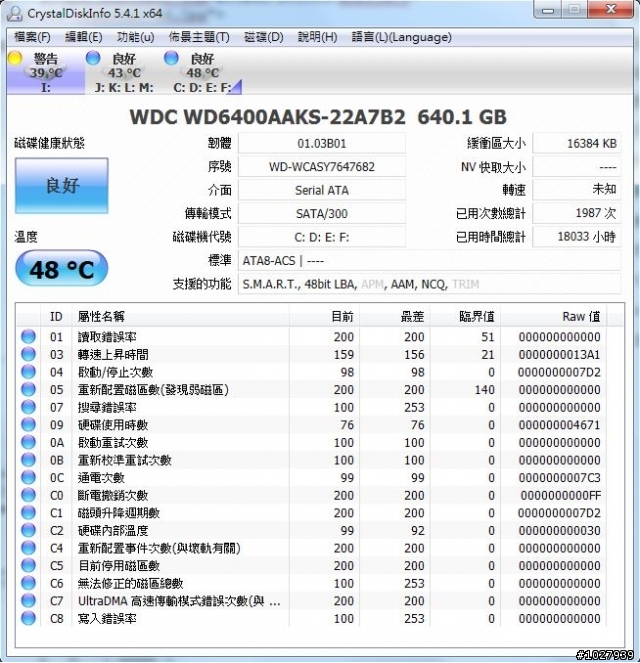Select disk C: D: E: F: tab
The height and width of the screenshot is (663, 640).
[x=202, y=72]
